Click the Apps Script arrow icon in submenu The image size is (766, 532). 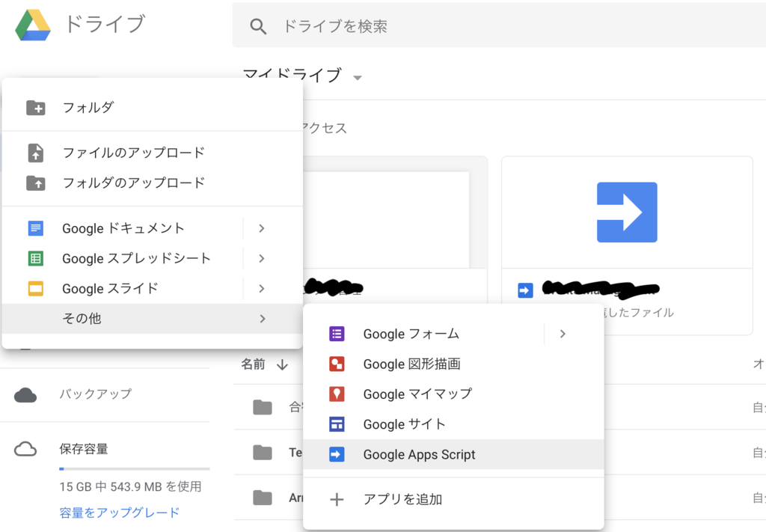[x=337, y=454]
